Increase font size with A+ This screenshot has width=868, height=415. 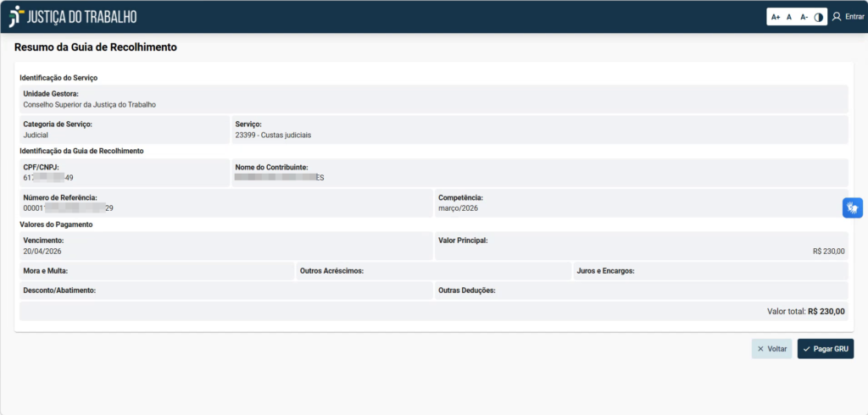(776, 17)
